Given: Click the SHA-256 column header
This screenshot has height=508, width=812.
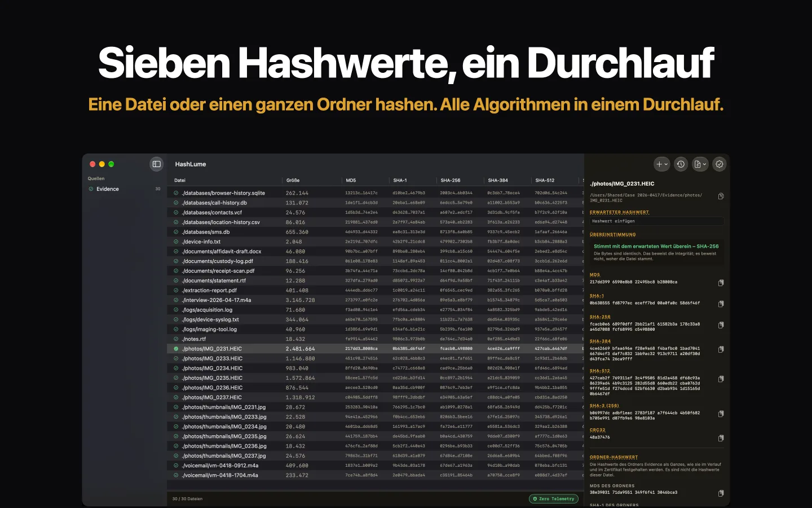Looking at the screenshot, I should [450, 181].
